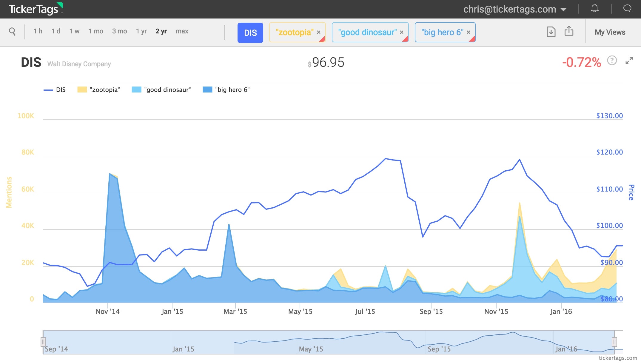Select the max time range
The height and width of the screenshot is (364, 641).
[x=182, y=31]
